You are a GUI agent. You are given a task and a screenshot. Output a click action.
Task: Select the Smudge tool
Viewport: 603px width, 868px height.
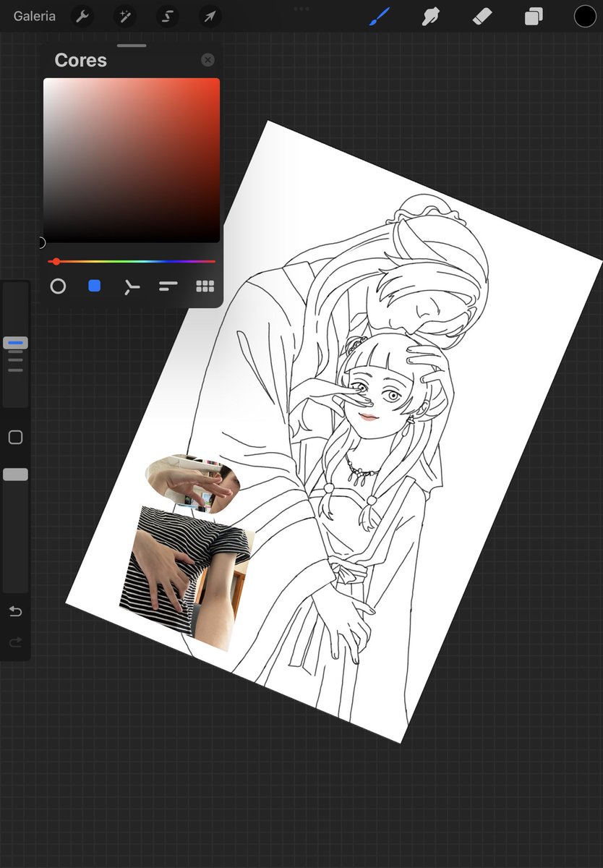pos(432,16)
